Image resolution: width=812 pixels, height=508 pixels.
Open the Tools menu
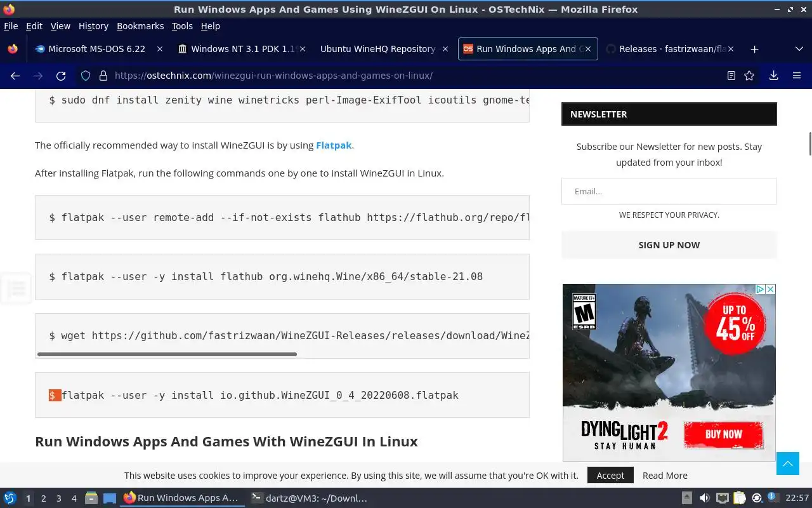click(x=182, y=26)
